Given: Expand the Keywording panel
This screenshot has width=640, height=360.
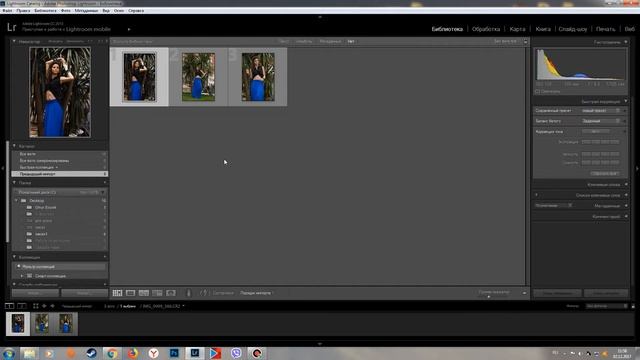Looking at the screenshot, I should click(x=626, y=184).
